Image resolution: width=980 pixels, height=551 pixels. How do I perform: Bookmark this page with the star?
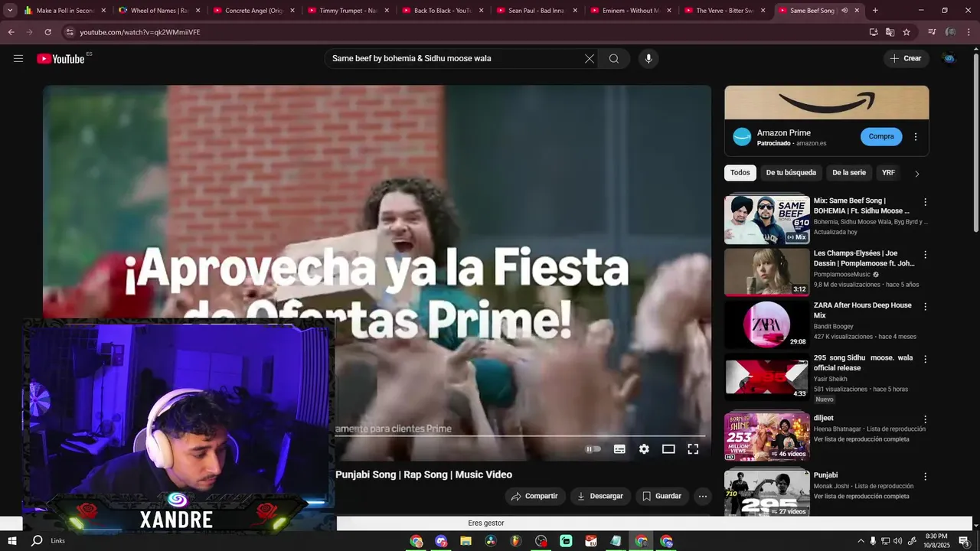point(906,32)
